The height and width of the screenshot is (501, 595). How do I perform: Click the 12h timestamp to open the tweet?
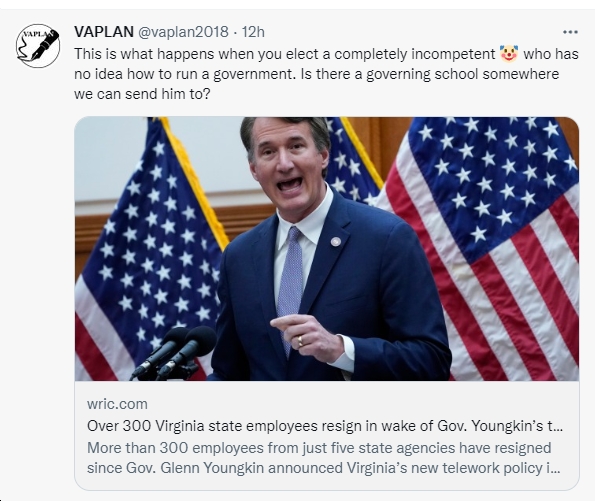253,32
